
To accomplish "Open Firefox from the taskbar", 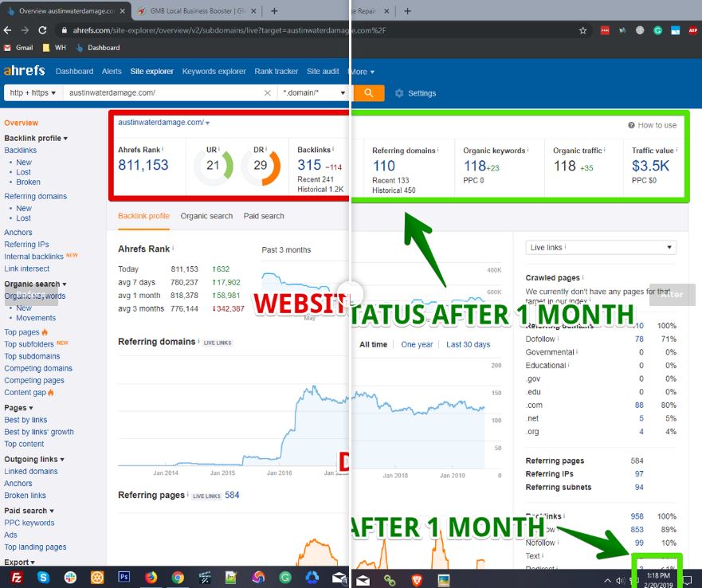I will pos(151,578).
